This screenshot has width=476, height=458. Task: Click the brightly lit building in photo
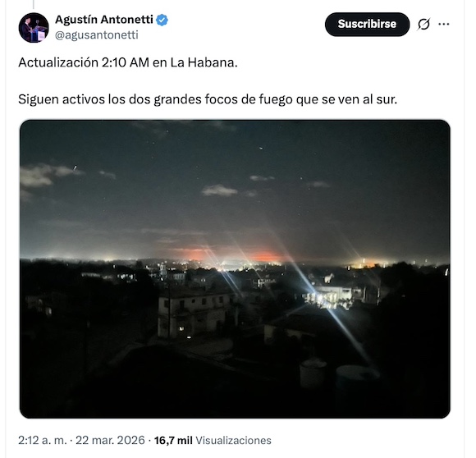coord(329,297)
